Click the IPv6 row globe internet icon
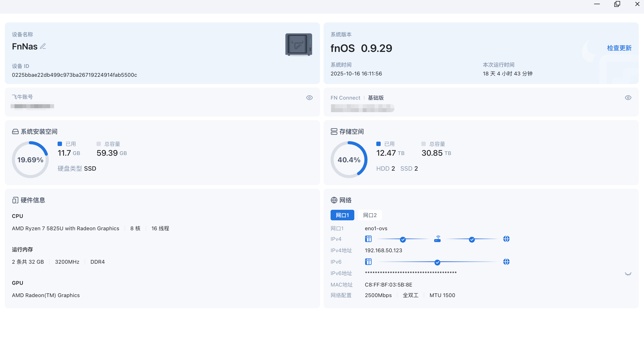This screenshot has width=644, height=358. click(506, 262)
